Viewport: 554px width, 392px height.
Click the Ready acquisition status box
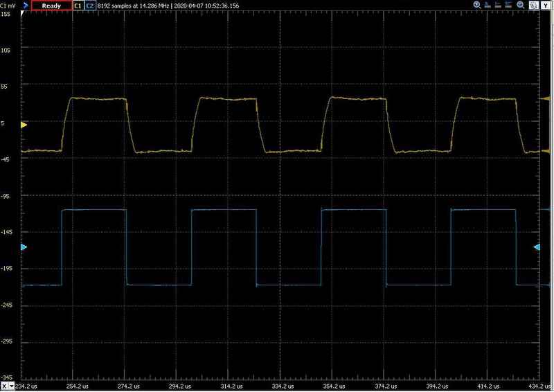click(x=51, y=6)
